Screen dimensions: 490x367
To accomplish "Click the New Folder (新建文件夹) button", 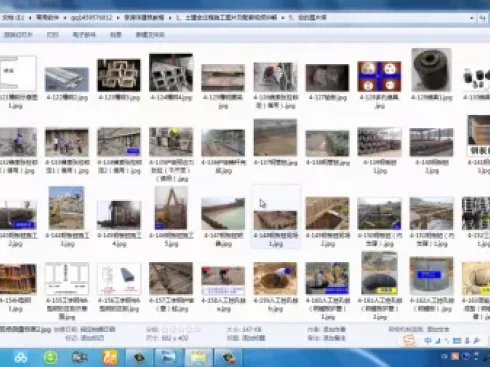I will [150, 35].
